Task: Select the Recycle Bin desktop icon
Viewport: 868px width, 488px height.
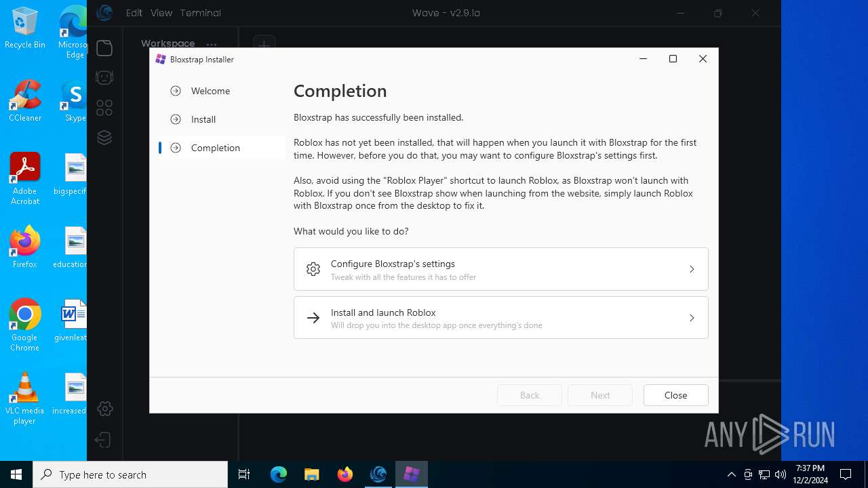Action: pos(25,28)
